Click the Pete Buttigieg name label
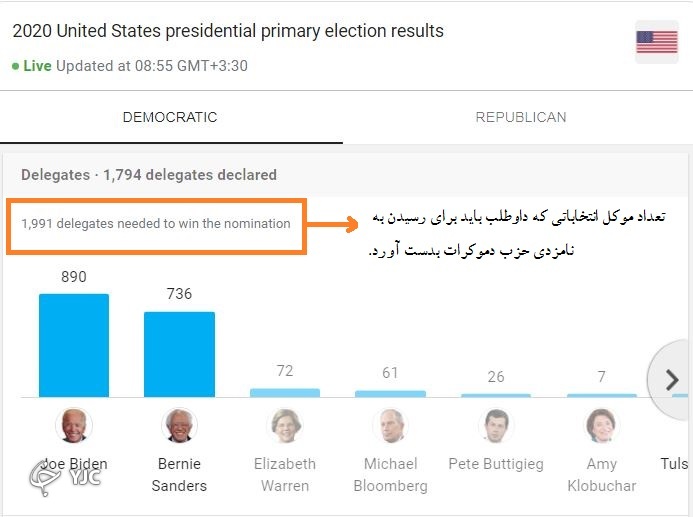Image resolution: width=693 pixels, height=517 pixels. (x=496, y=464)
